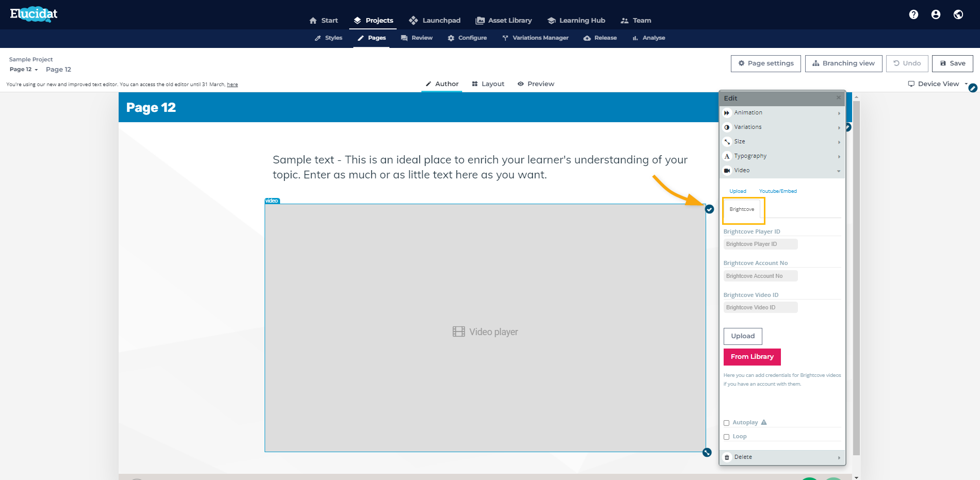Expand the Typography section
The height and width of the screenshot is (480, 980).
pos(782,156)
